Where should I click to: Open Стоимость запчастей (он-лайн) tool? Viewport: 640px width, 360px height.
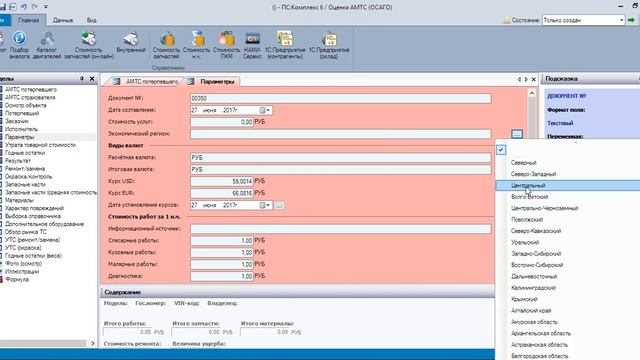[x=89, y=45]
